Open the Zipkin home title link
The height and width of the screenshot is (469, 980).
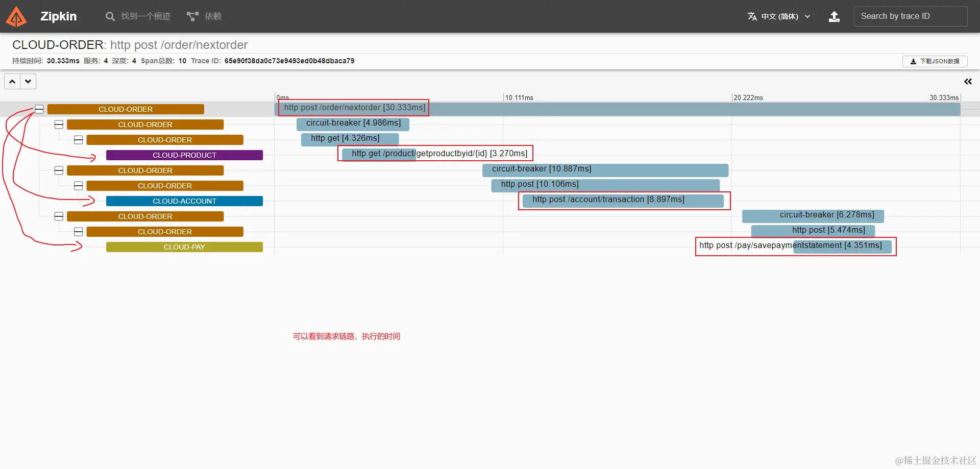coord(58,16)
